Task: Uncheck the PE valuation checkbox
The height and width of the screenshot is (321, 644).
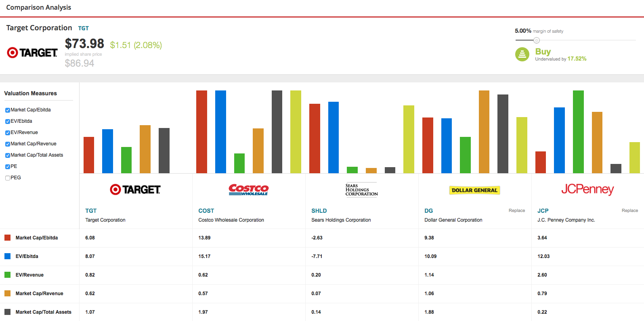Action: (8, 167)
